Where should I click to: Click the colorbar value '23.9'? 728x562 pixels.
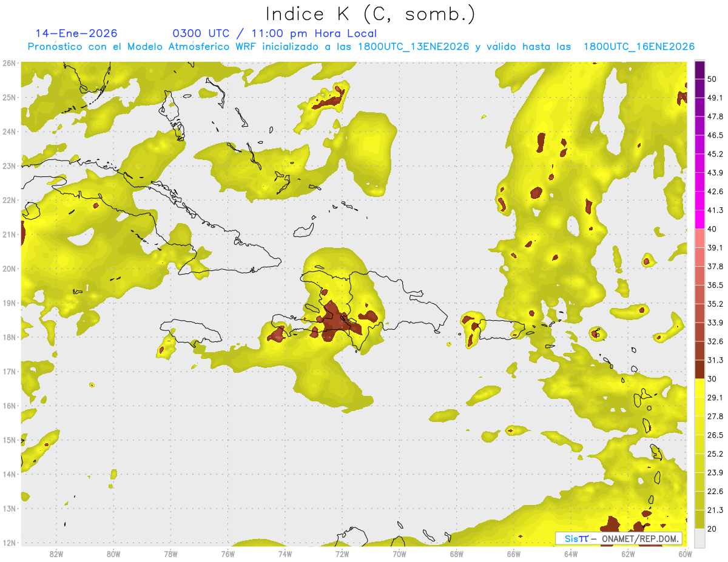(x=715, y=473)
